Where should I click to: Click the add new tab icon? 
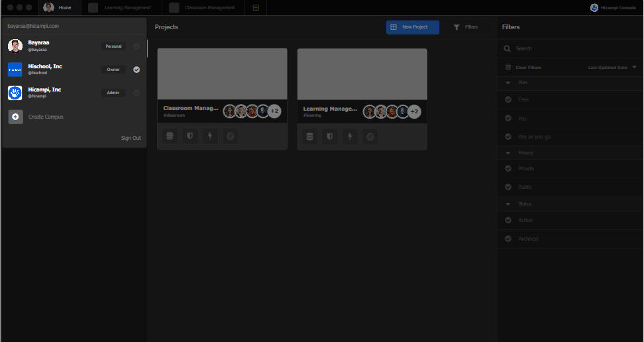[x=256, y=8]
